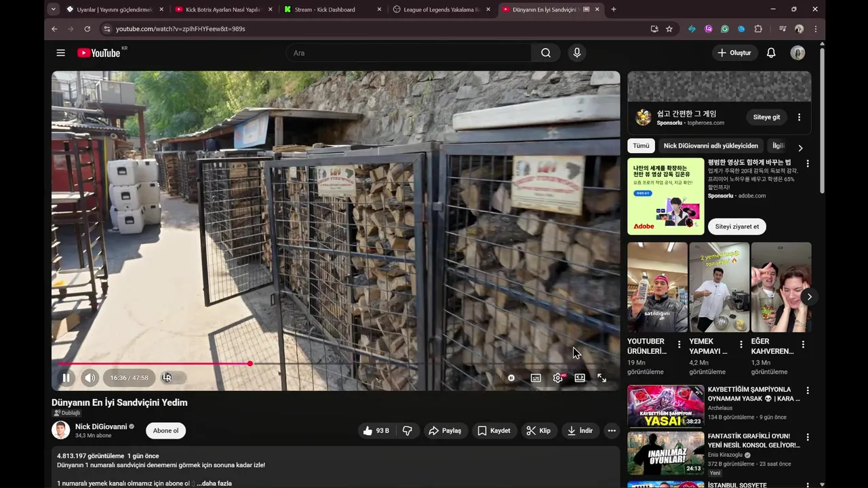Select the Tümü filter chip
The height and width of the screenshot is (488, 868).
641,146
